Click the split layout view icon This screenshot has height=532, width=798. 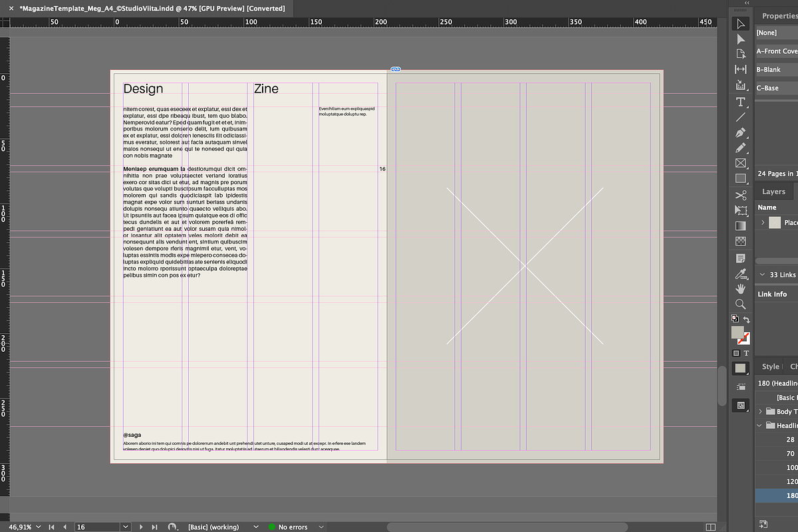712,527
